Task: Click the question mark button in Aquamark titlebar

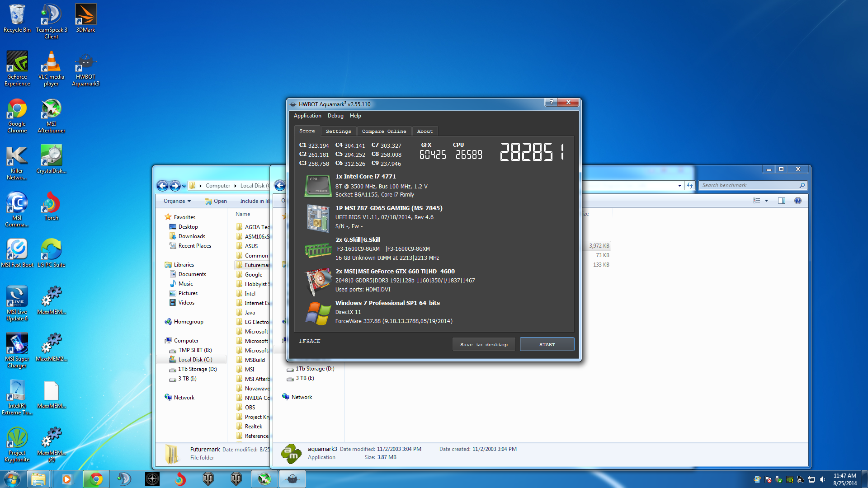Action: pos(551,103)
